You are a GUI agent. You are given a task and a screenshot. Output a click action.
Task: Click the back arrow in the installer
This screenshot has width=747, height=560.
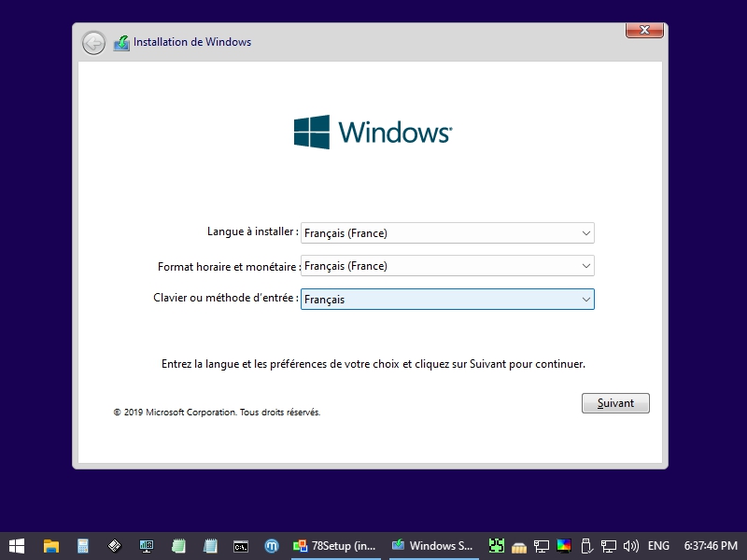pos(93,43)
